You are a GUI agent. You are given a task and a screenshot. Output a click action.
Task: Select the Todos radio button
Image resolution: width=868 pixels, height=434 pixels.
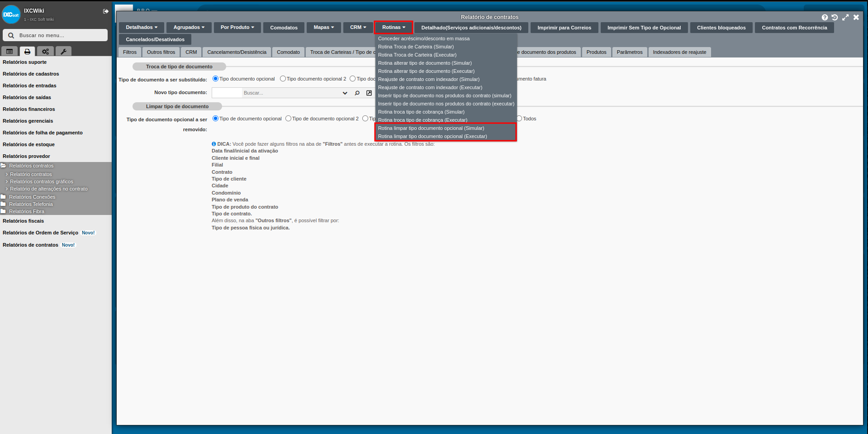click(519, 119)
